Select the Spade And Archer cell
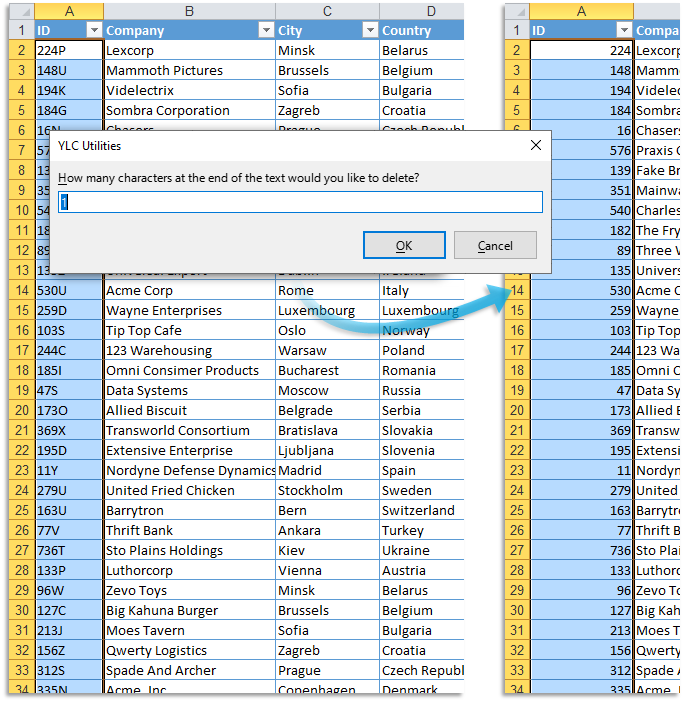Image resolution: width=683 pixels, height=702 pixels. [190, 670]
